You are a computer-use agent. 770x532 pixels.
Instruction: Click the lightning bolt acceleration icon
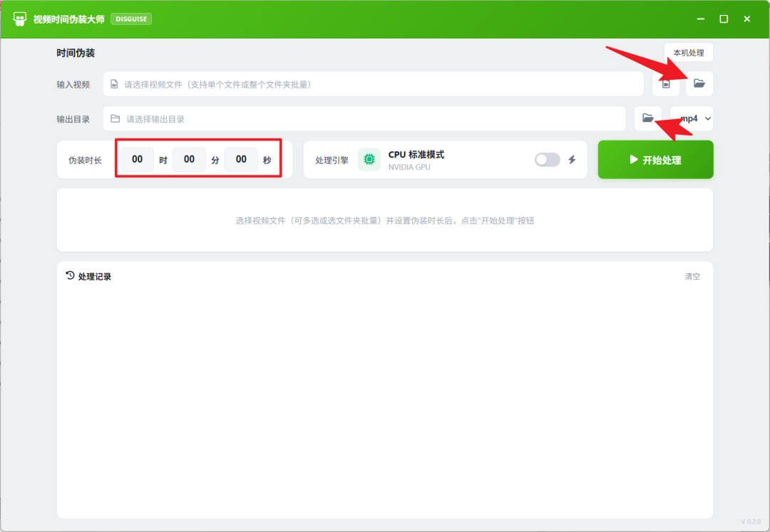pyautogui.click(x=572, y=160)
